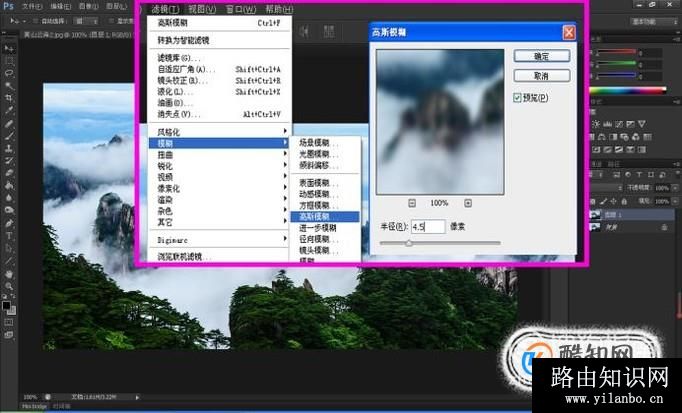The height and width of the screenshot is (413, 682).
Task: Select the Horizontal Type tool
Action: pyautogui.click(x=9, y=236)
